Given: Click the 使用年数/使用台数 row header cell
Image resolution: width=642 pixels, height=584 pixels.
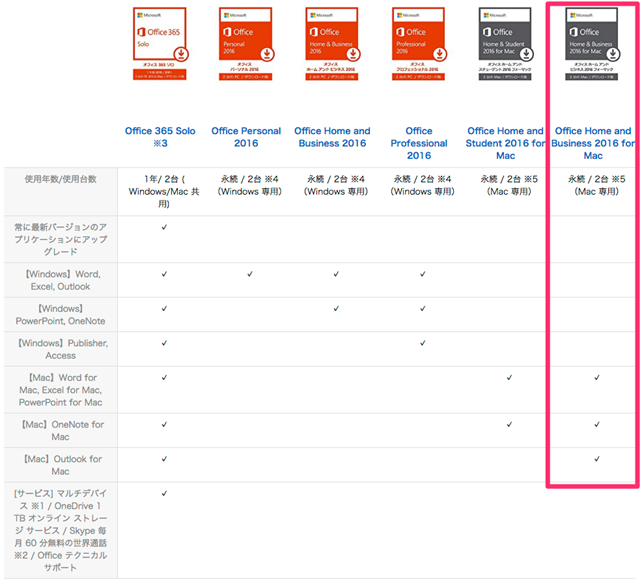Looking at the screenshot, I should (61, 179).
